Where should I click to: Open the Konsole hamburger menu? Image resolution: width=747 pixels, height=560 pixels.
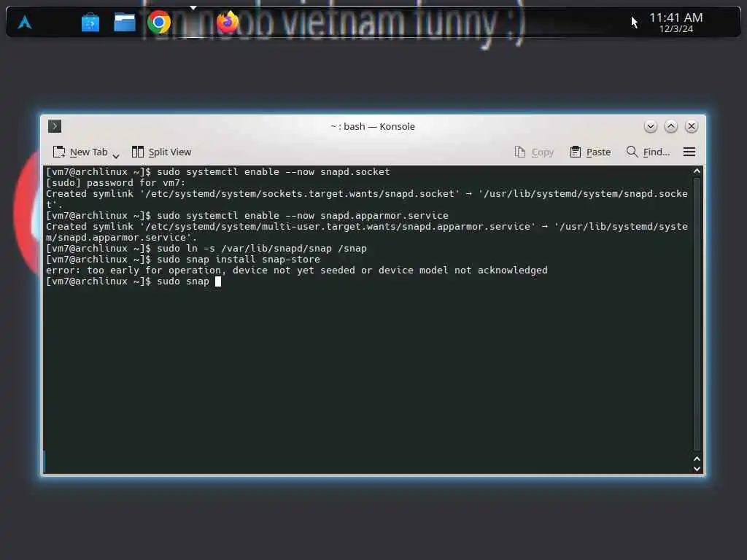coord(689,152)
